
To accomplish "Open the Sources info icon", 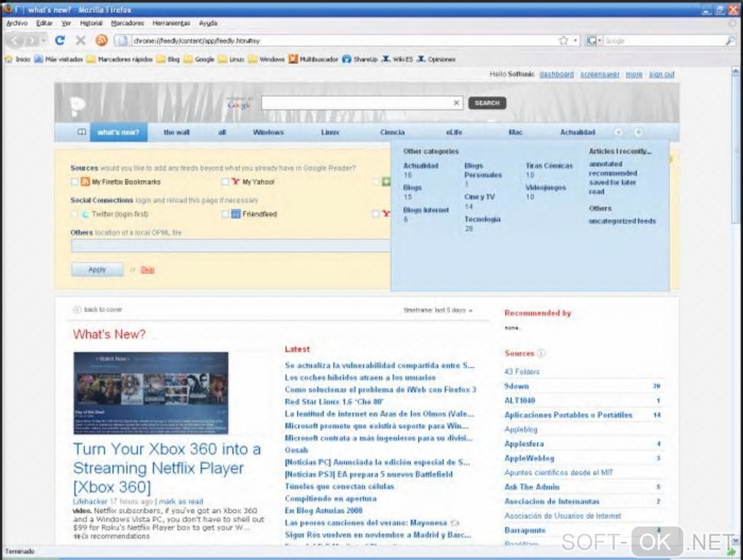I will click(541, 353).
